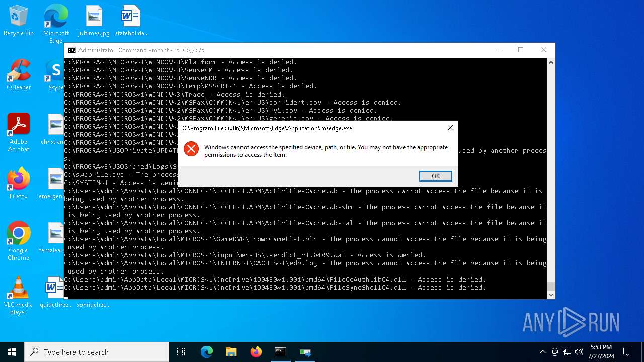
Task: Minimize the Command Prompt window
Action: click(498, 50)
